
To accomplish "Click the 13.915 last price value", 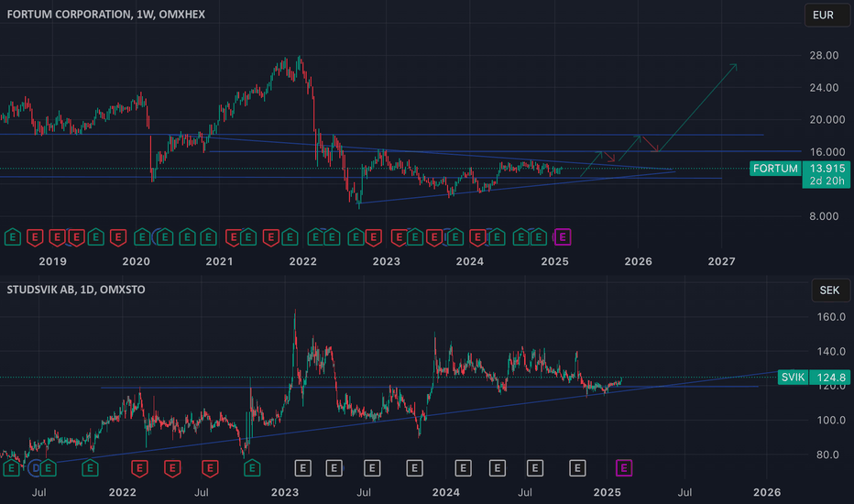I will (827, 169).
